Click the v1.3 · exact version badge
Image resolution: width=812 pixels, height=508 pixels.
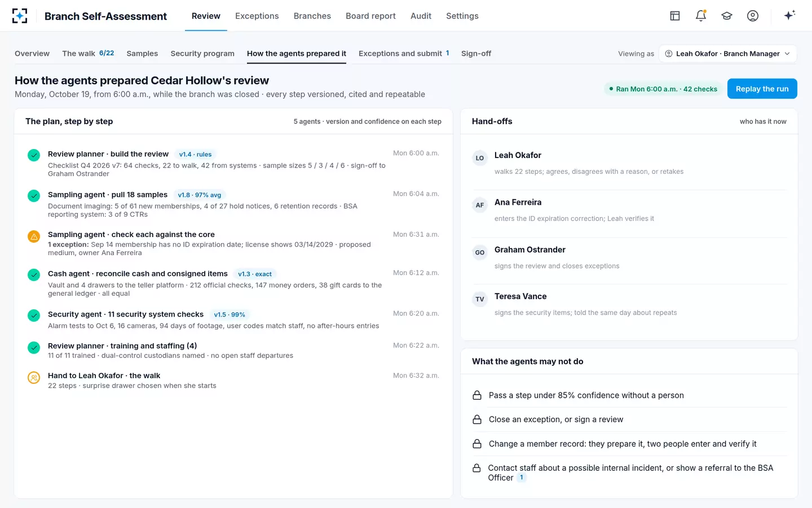tap(255, 274)
